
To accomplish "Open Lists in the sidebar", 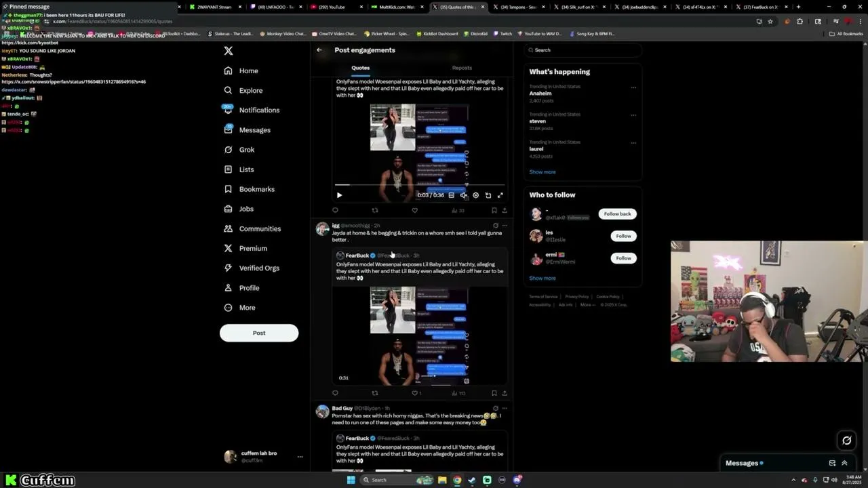I will tap(239, 169).
